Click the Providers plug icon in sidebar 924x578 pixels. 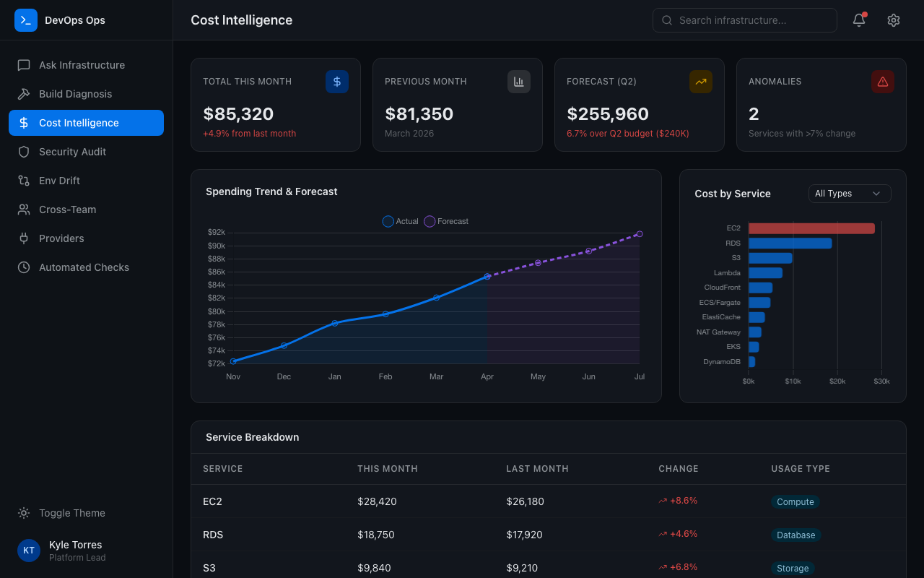24,238
